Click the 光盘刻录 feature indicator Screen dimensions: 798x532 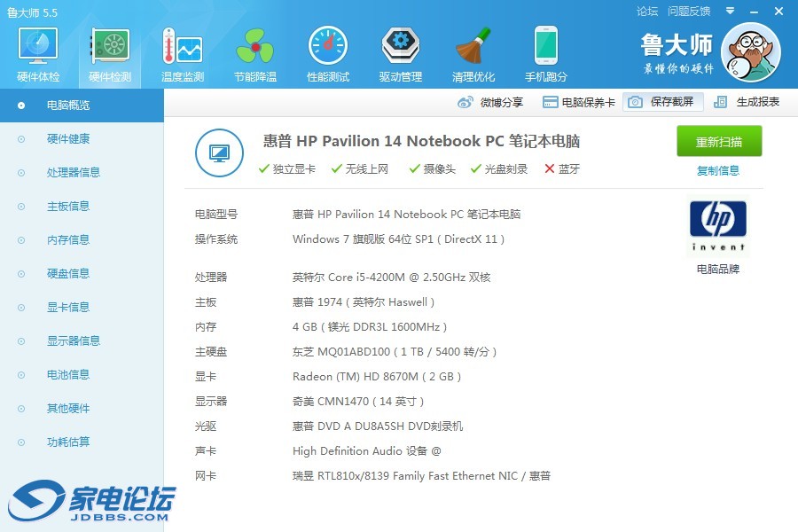(x=499, y=169)
